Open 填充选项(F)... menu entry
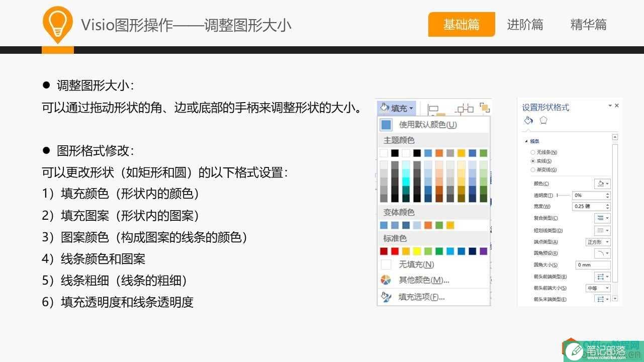Image resolution: width=644 pixels, height=362 pixels. (x=433, y=297)
